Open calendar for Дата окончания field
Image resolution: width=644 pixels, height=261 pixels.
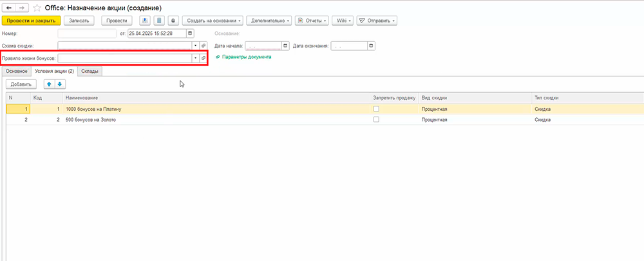tap(371, 46)
